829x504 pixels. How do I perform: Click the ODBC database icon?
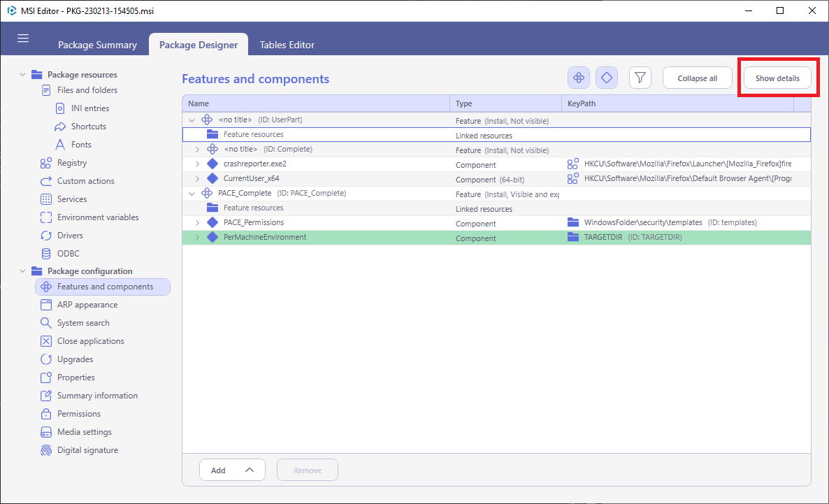[x=46, y=254]
